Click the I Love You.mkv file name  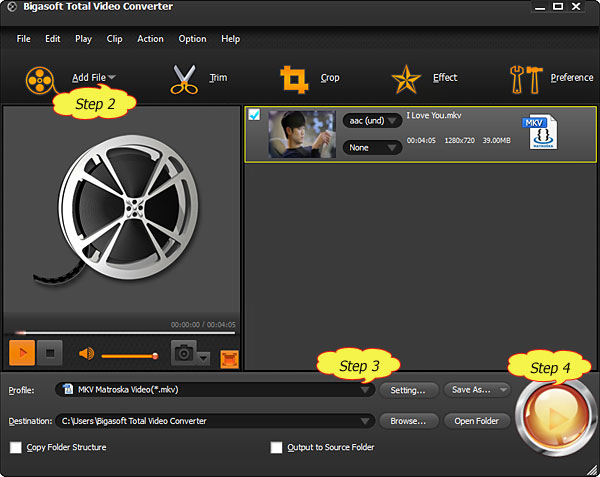(434, 116)
